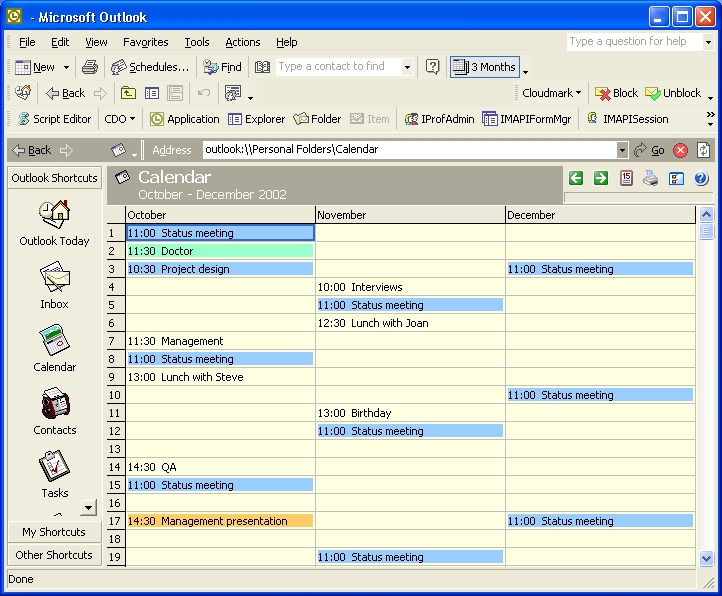Click the red Stop icon in address bar
The height and width of the screenshot is (596, 722).
click(x=680, y=150)
